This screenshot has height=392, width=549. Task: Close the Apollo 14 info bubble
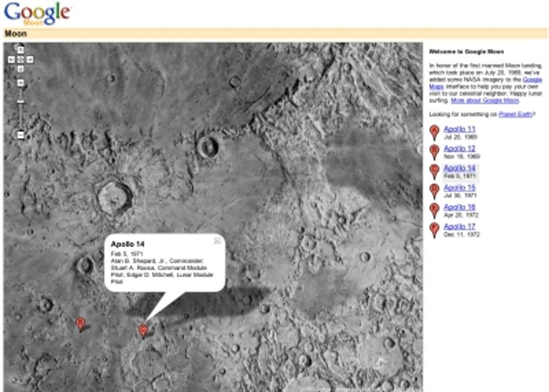(218, 240)
